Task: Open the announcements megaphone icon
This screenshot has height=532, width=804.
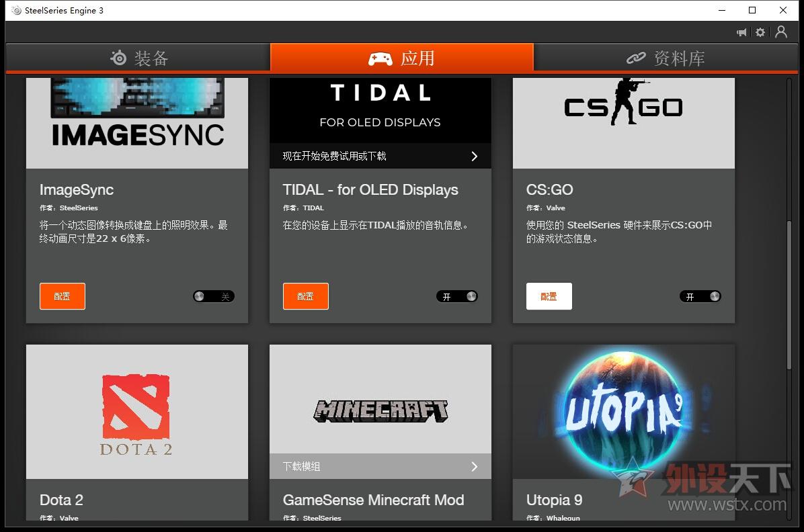Action: coord(741,32)
